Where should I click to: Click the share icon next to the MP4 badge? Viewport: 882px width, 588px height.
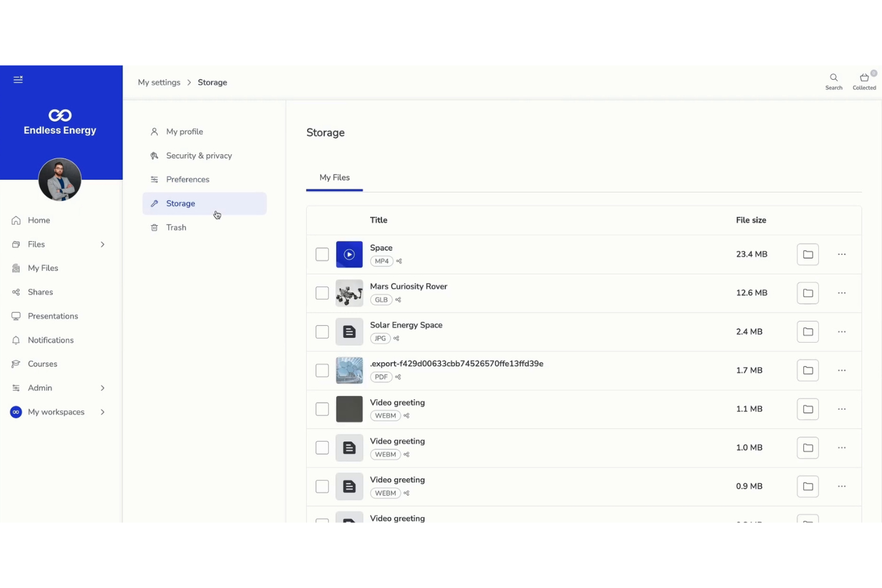(398, 261)
